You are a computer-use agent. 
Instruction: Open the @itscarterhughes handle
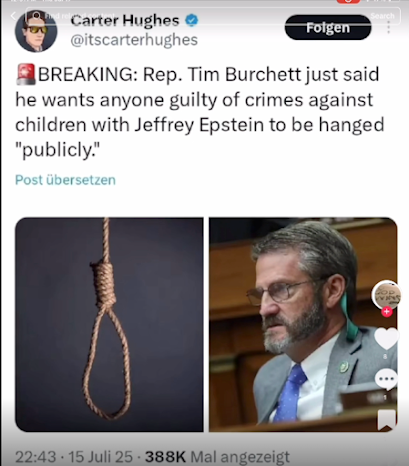(x=134, y=40)
